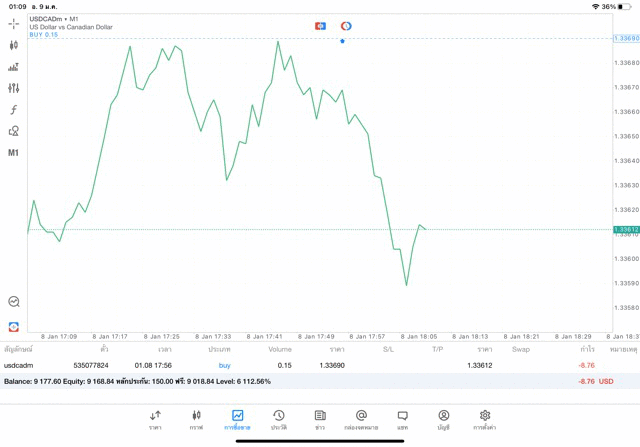Tap the one-click trading icon at sidebar bottom
The image size is (640, 447).
[x=14, y=327]
